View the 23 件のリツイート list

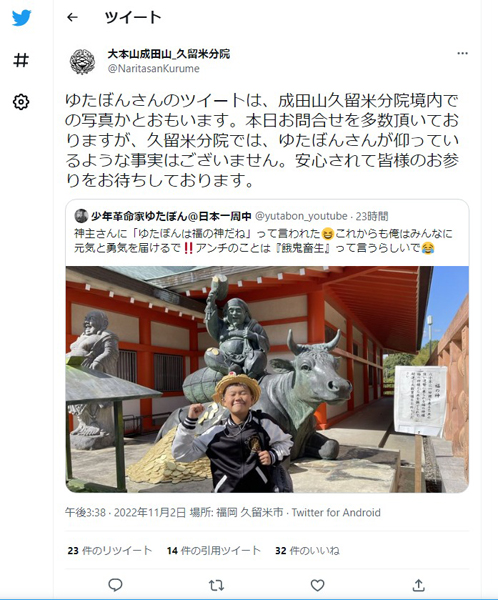109,551
